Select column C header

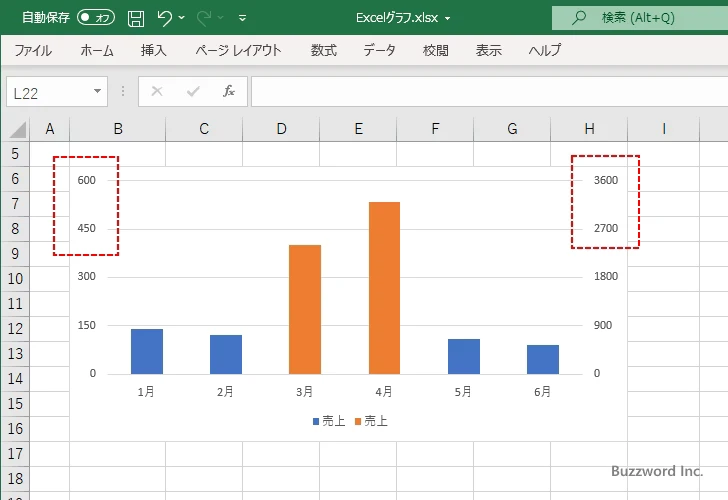coord(204,129)
